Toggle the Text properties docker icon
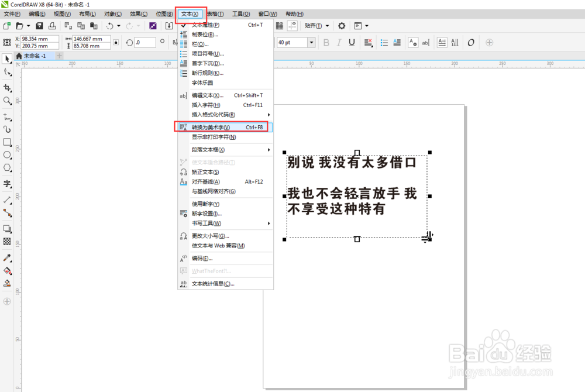This screenshot has width=585, height=392. click(412, 43)
